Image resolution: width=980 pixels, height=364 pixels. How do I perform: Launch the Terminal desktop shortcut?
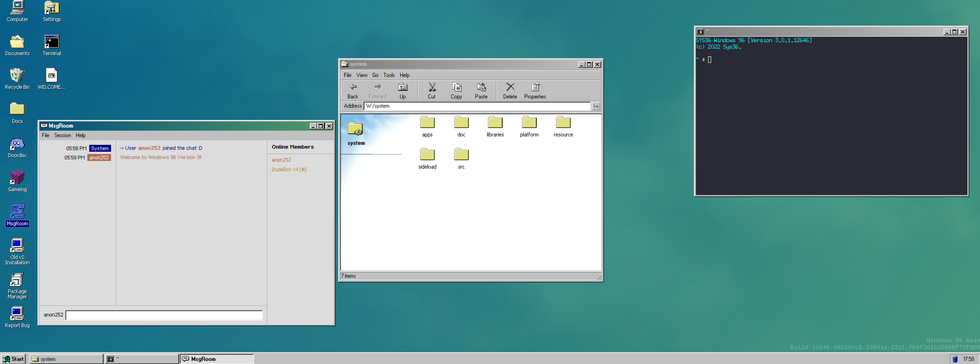[x=52, y=45]
